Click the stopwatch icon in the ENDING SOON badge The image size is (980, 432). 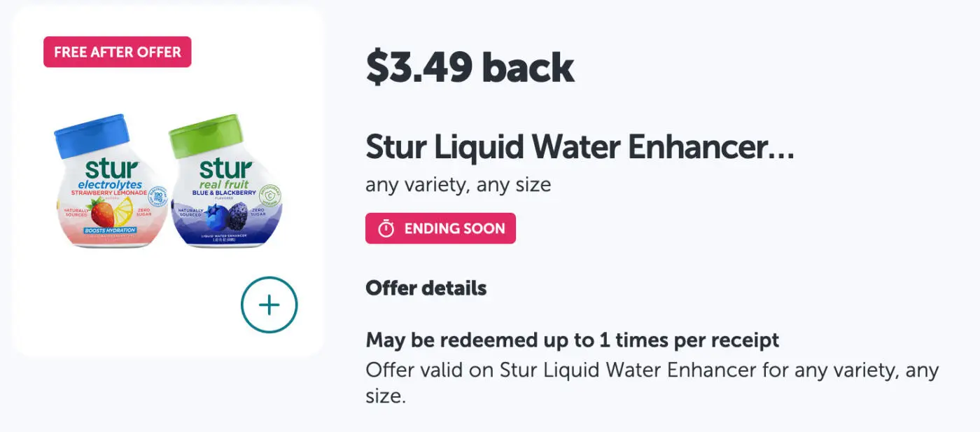(387, 228)
